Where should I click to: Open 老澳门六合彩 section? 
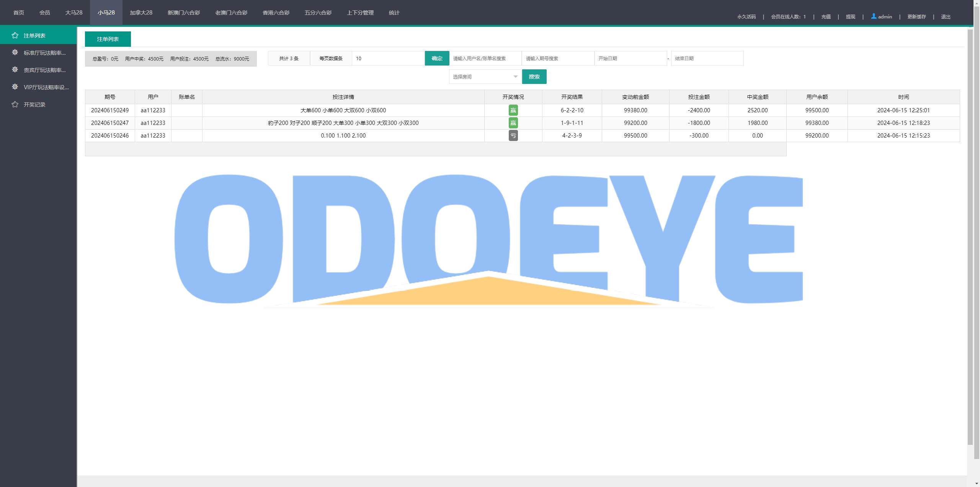point(231,13)
